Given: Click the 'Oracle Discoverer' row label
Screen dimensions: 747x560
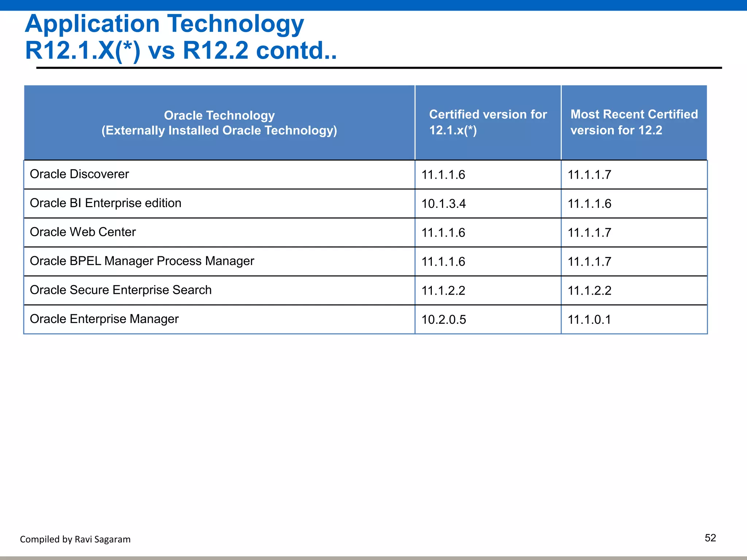Looking at the screenshot, I should click(79, 174).
